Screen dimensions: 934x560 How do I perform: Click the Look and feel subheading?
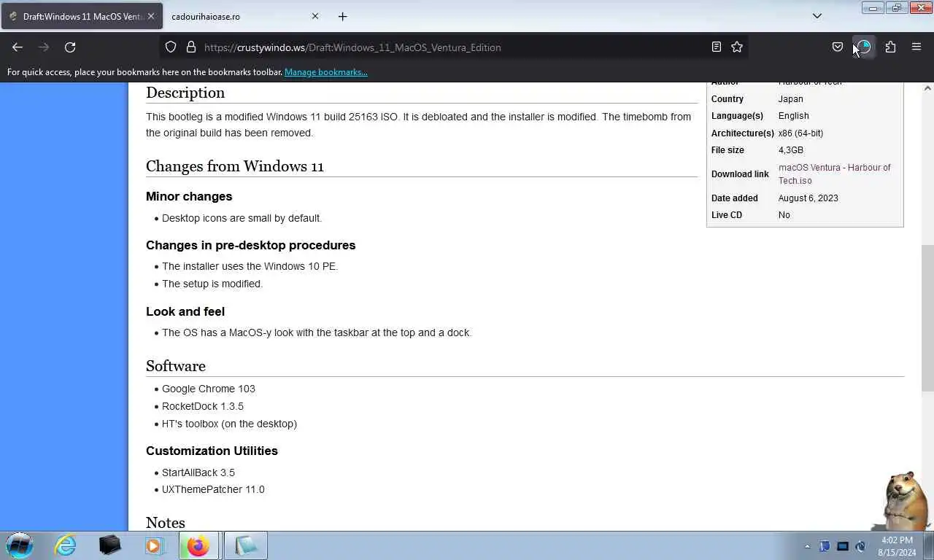click(x=185, y=311)
